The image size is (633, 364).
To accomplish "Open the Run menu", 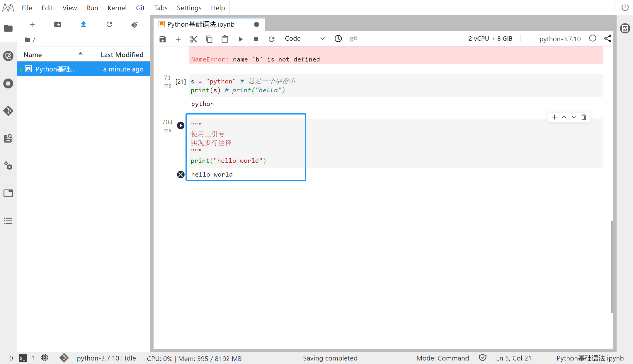I will (92, 8).
